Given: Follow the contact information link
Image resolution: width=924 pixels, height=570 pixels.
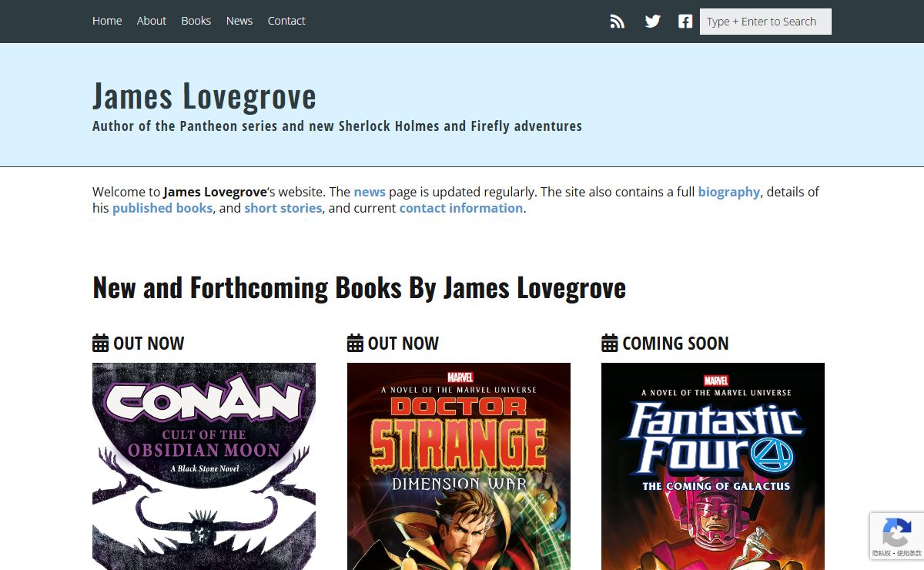Looking at the screenshot, I should 461,208.
